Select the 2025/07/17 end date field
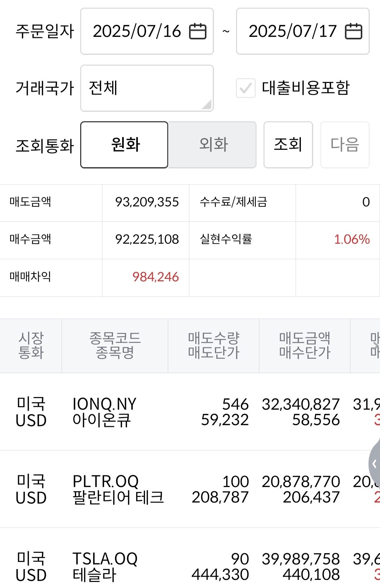 point(303,31)
